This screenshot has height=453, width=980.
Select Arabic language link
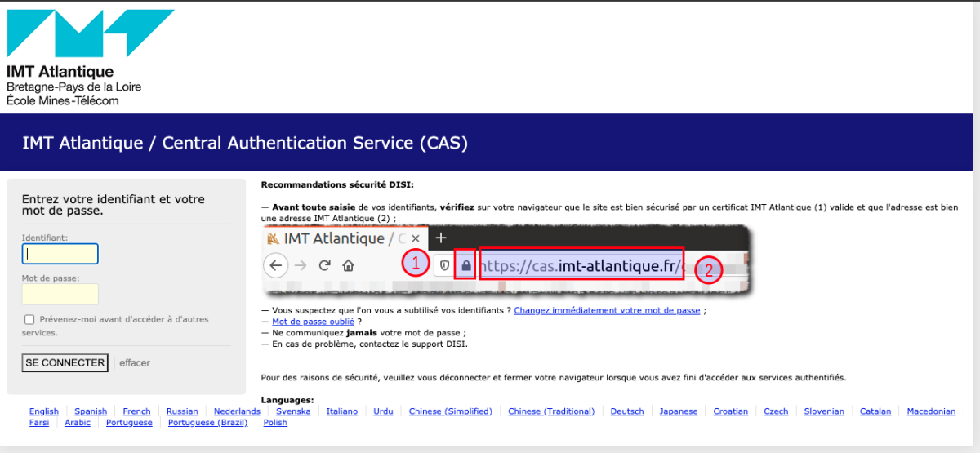pos(78,423)
